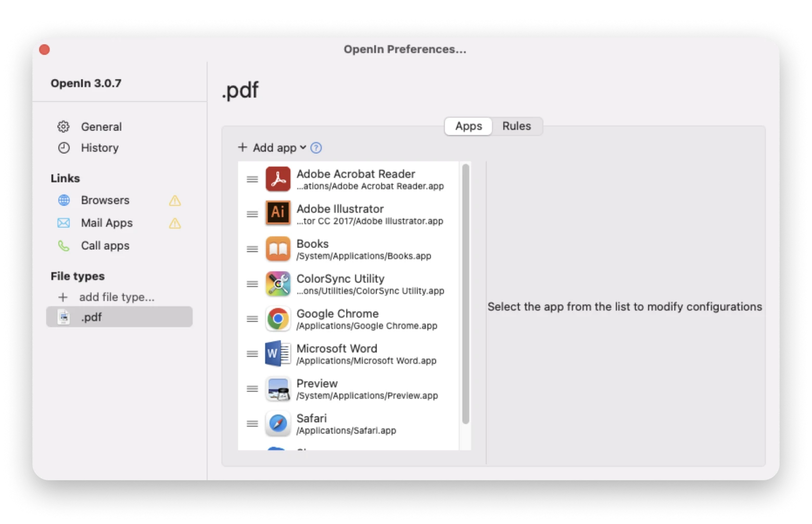The height and width of the screenshot is (524, 812).
Task: Click add file type... link
Action: 117,297
